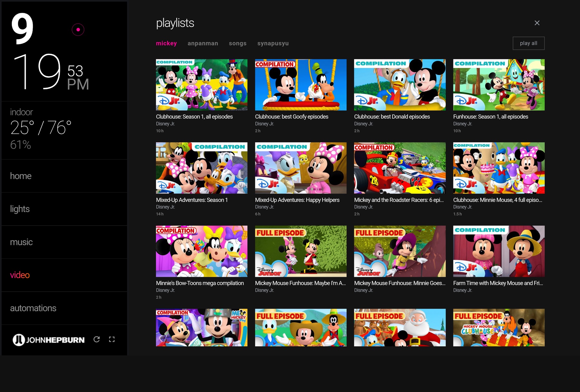
Task: Click the indoor temperature 25° / 76° reading
Action: click(41, 128)
